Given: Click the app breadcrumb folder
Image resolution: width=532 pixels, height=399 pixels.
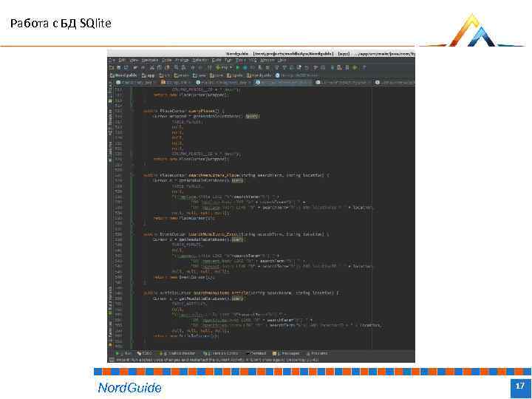Looking at the screenshot, I should (x=149, y=75).
